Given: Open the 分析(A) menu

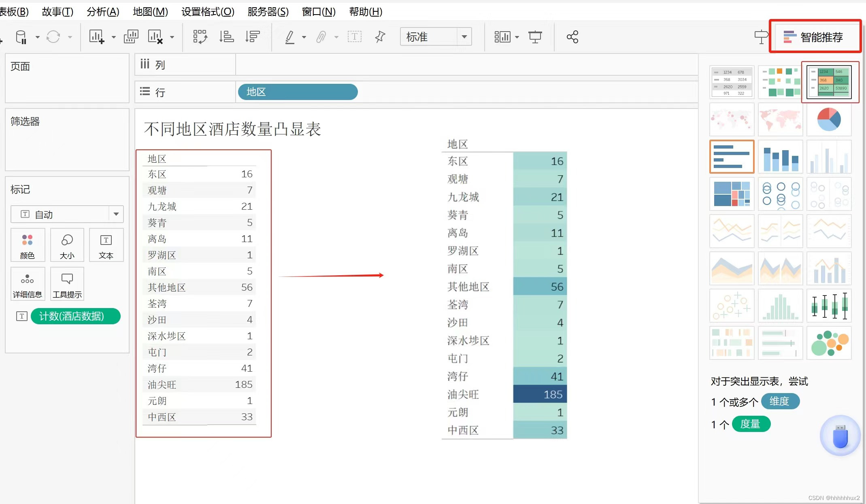Looking at the screenshot, I should pyautogui.click(x=103, y=12).
